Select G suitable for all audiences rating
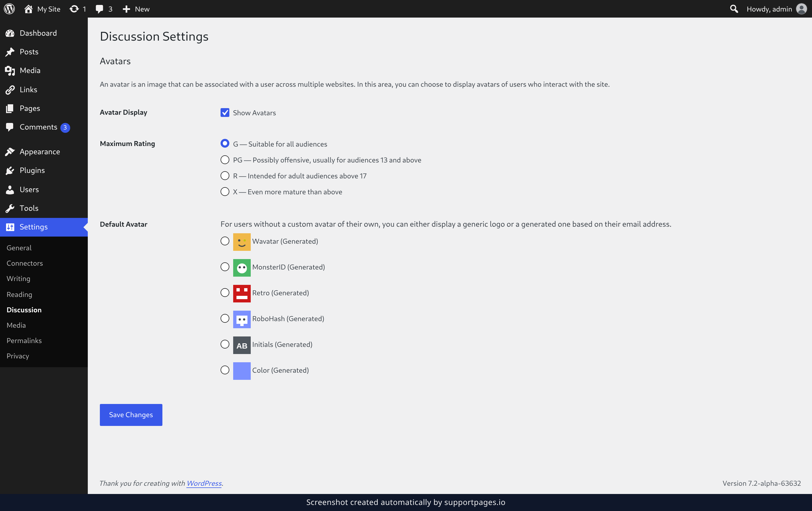The height and width of the screenshot is (511, 812). click(225, 144)
